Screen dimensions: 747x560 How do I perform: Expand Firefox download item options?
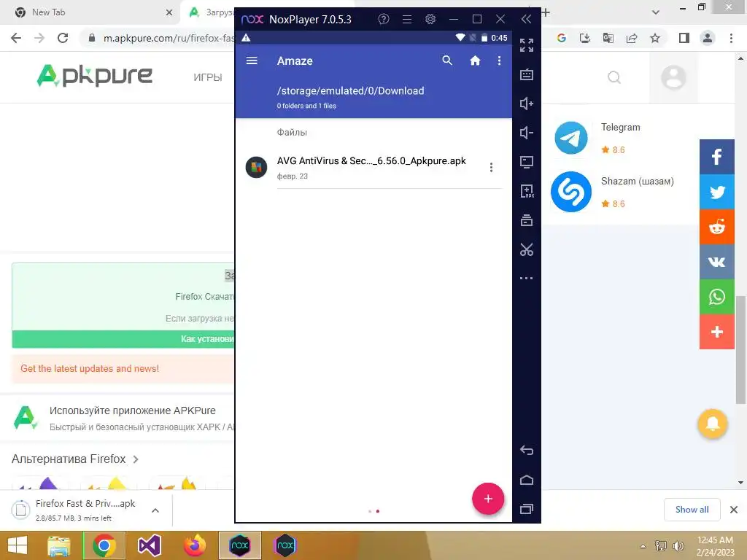(155, 510)
